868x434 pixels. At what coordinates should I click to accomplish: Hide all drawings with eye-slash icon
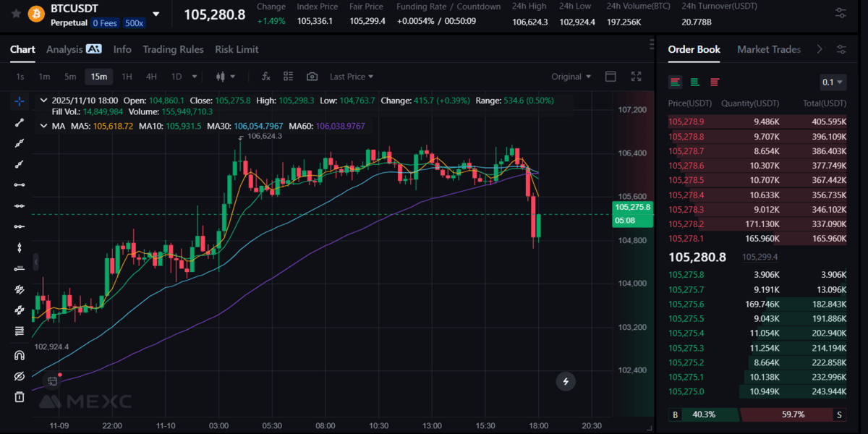pos(19,375)
